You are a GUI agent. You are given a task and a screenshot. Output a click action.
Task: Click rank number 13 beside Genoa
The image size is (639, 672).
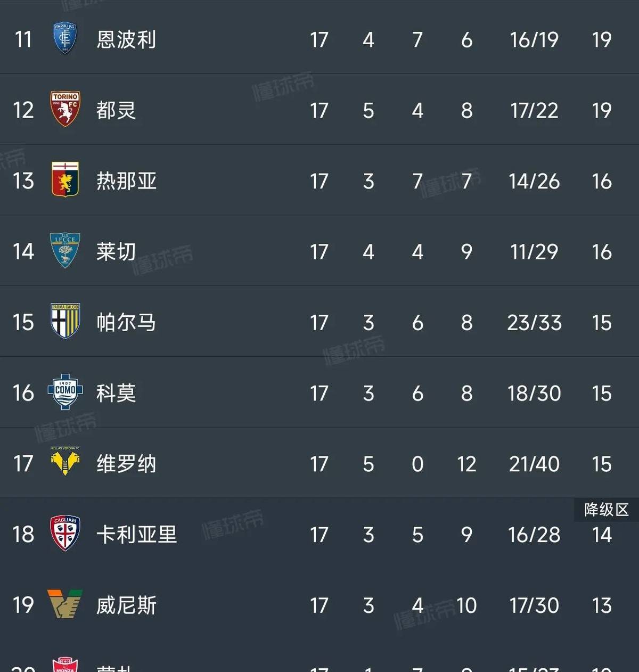[22, 181]
